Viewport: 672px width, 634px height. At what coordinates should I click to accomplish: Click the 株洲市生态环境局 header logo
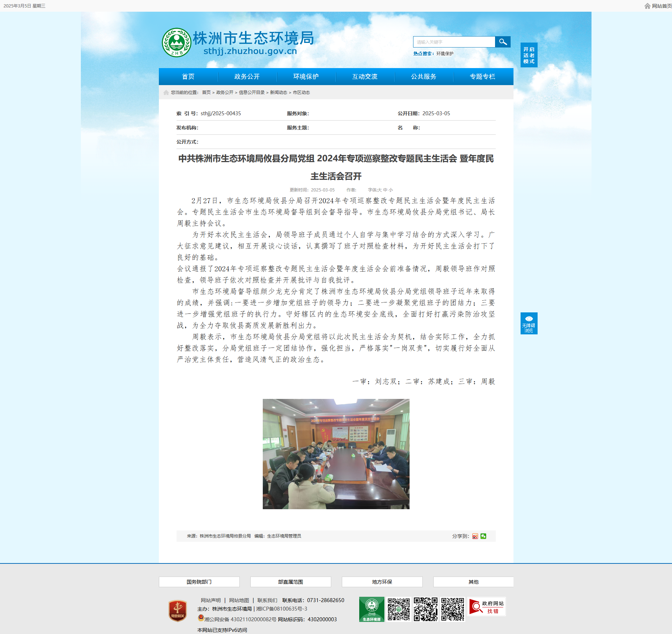[x=238, y=43]
